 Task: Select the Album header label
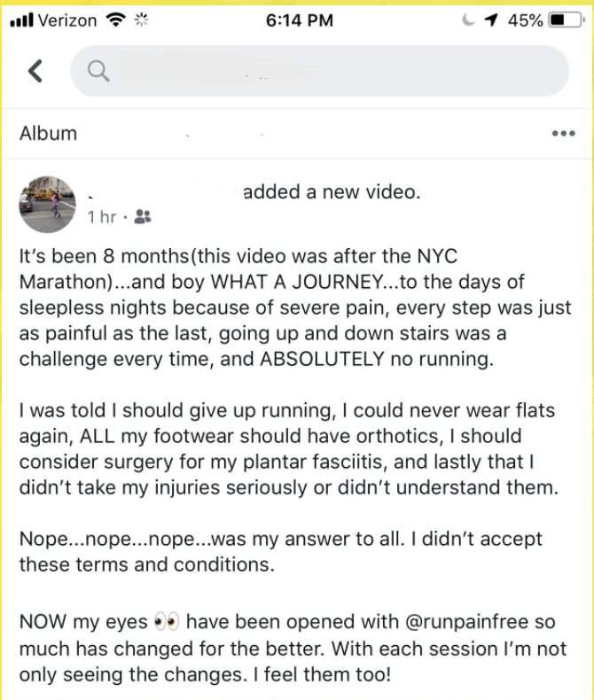(x=48, y=134)
